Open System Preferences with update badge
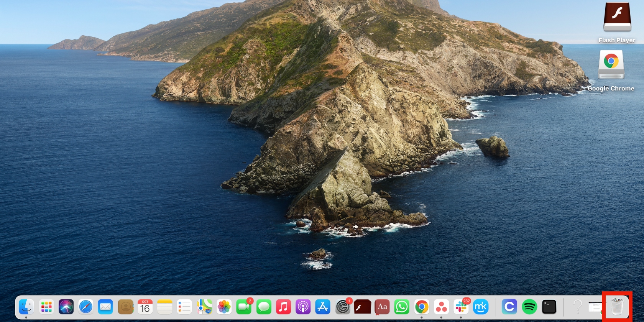This screenshot has width=644, height=322. point(343,307)
